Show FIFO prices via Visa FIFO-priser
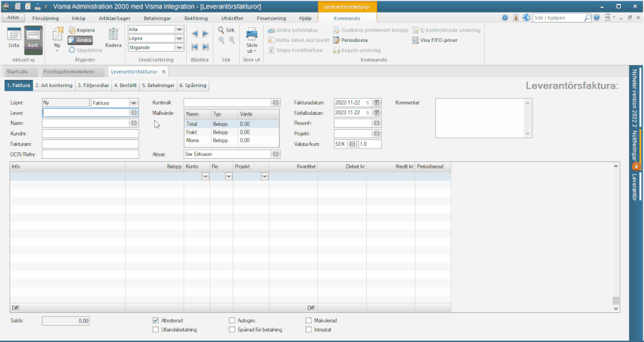The image size is (644, 342). point(434,40)
